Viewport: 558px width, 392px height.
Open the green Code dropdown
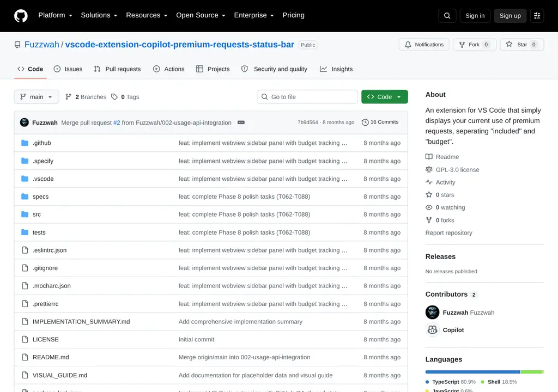tap(384, 97)
